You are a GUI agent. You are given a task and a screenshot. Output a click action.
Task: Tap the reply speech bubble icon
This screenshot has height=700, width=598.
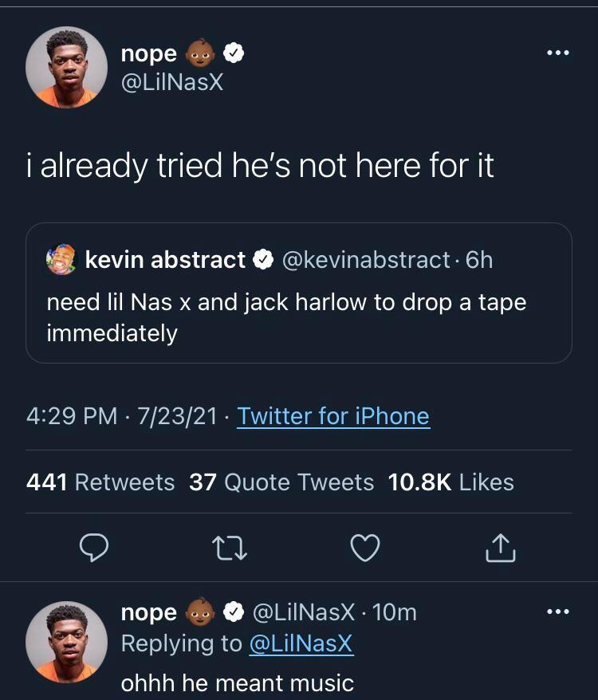point(94,548)
